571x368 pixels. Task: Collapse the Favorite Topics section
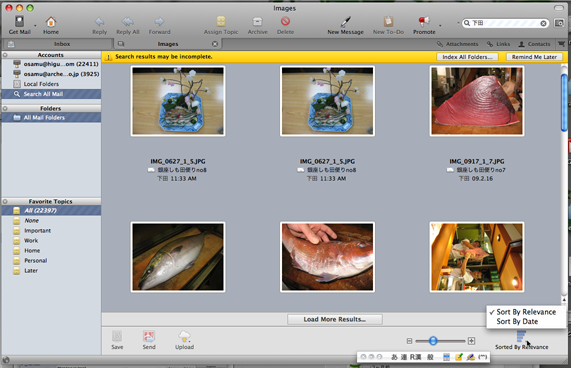tap(5, 201)
